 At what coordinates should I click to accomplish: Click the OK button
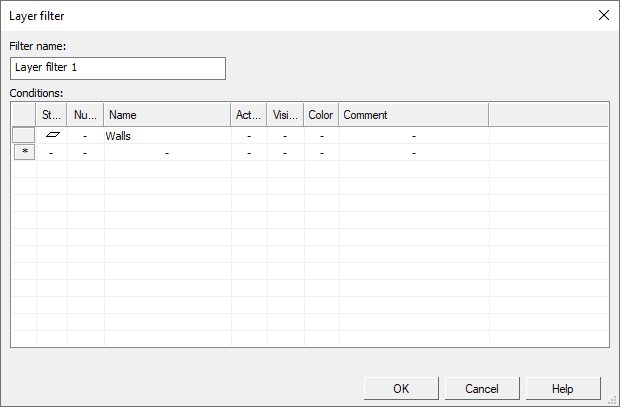(401, 388)
